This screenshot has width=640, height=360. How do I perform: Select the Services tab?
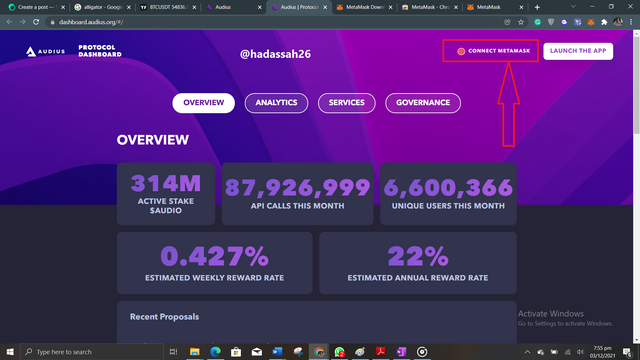point(347,103)
